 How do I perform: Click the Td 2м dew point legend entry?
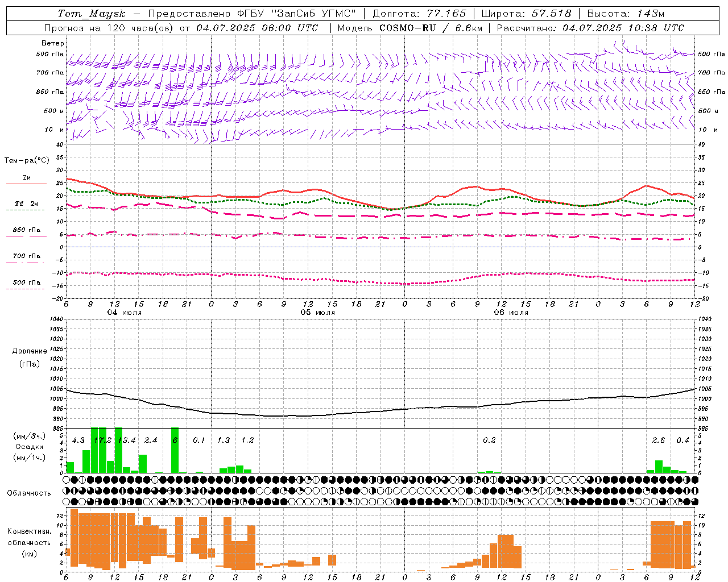point(27,203)
